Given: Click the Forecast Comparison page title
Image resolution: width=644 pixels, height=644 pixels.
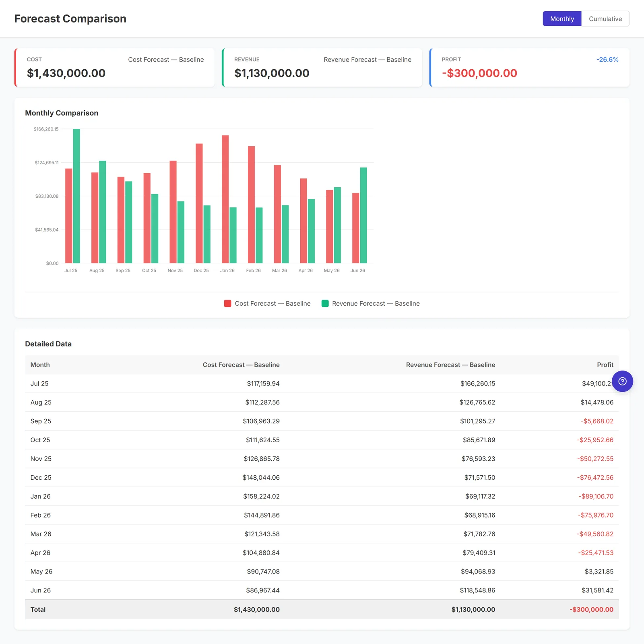Looking at the screenshot, I should [x=70, y=19].
